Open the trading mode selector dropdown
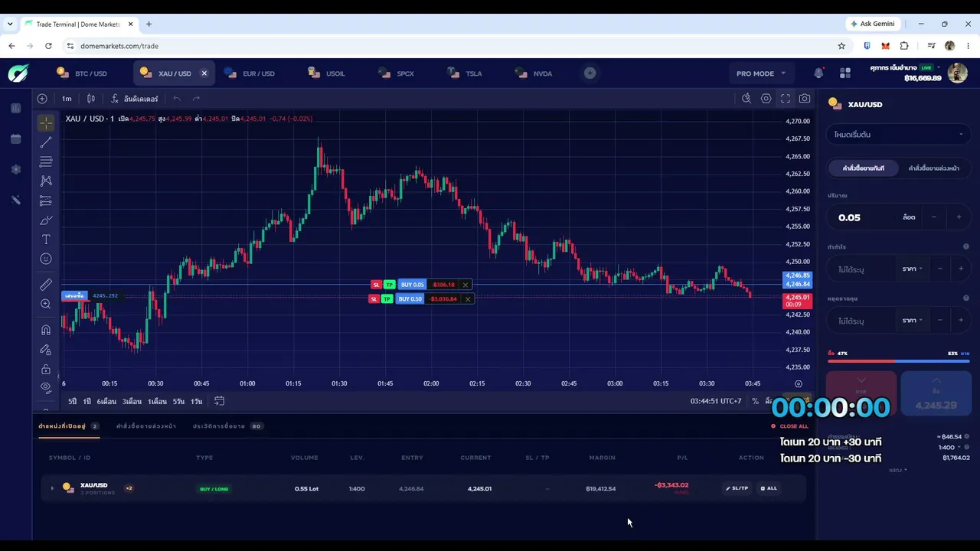Viewport: 980px width, 551px height. tap(898, 134)
